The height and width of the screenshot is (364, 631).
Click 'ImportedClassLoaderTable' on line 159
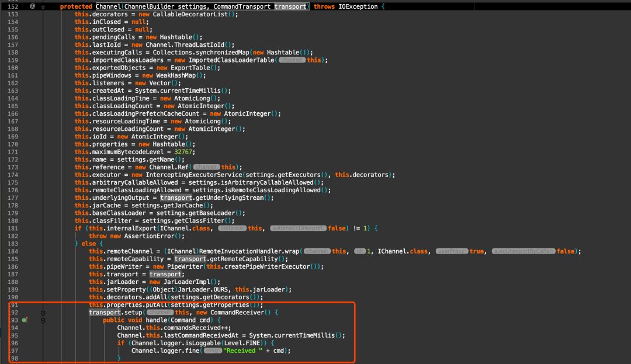click(x=231, y=60)
